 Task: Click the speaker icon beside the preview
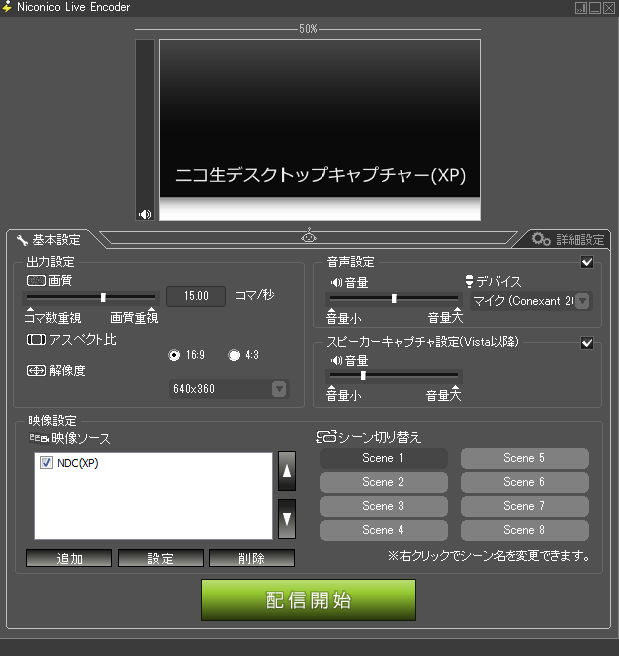[x=145, y=215]
